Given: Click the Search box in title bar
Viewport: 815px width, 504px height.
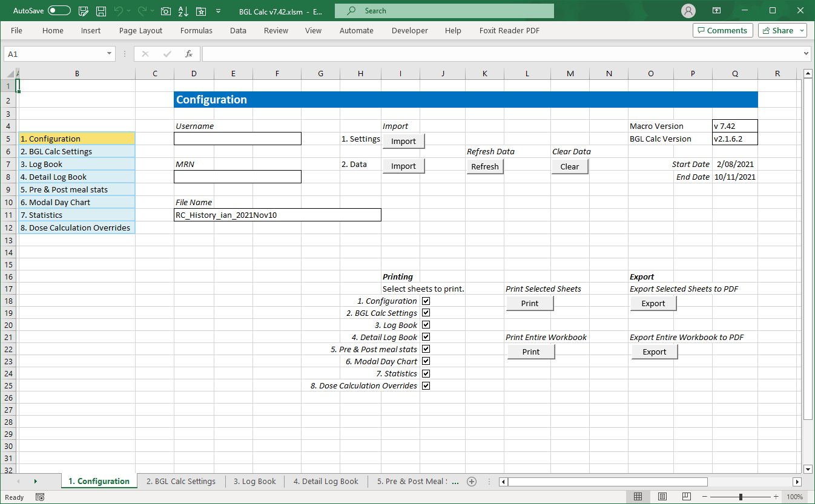Looking at the screenshot, I should pyautogui.click(x=444, y=11).
